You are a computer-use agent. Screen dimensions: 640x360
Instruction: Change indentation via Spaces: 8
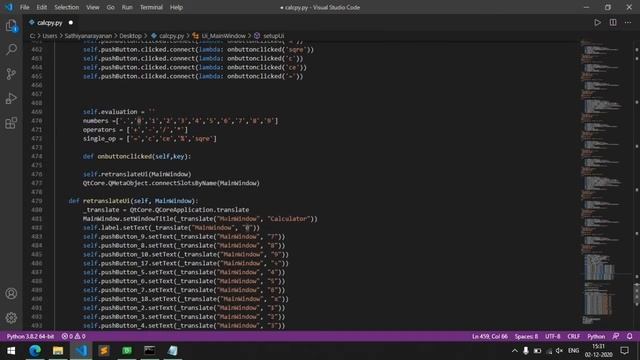[526, 336]
